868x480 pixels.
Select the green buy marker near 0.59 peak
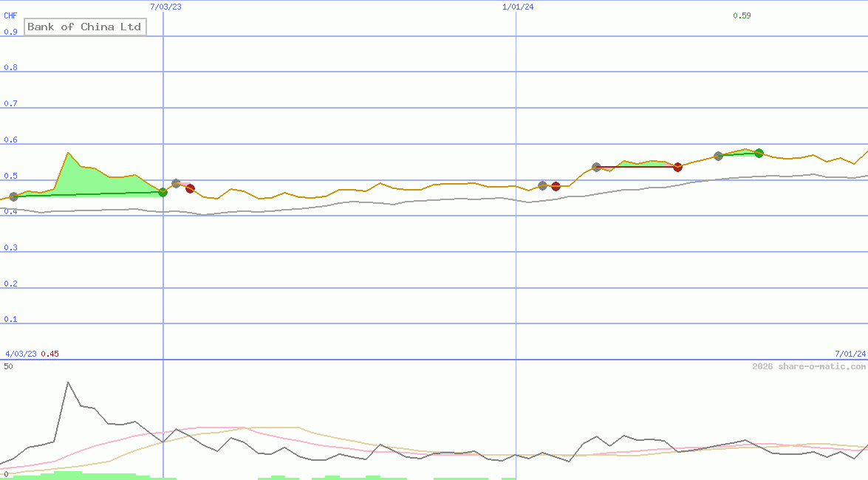pos(758,154)
